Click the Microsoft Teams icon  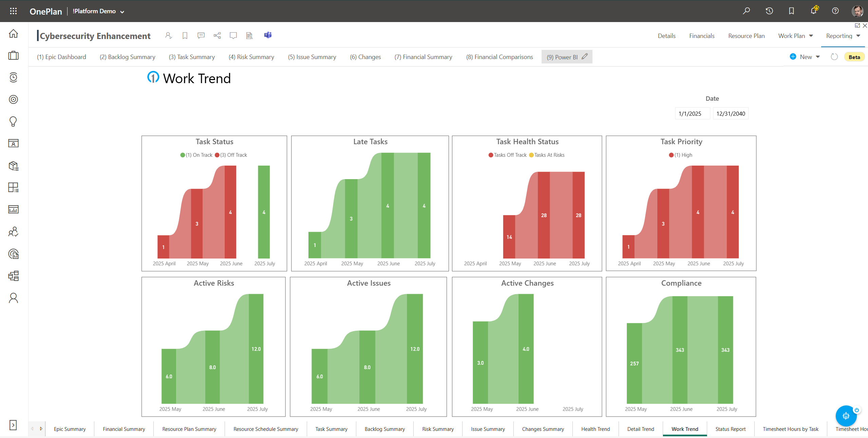coord(268,35)
